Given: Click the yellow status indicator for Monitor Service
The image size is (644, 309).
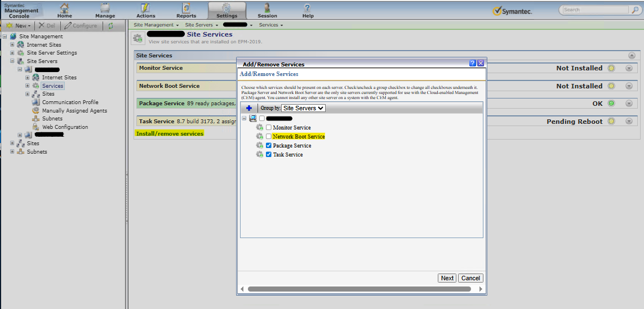Looking at the screenshot, I should tap(611, 68).
